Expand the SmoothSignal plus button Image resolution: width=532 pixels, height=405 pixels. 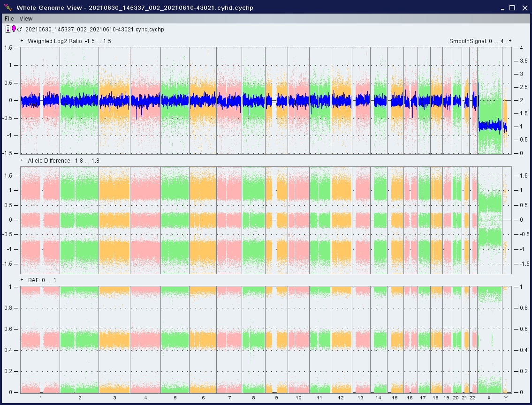[x=510, y=41]
